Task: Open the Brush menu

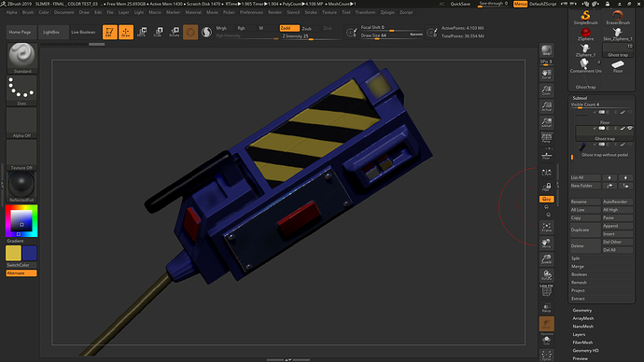Action: click(28, 12)
